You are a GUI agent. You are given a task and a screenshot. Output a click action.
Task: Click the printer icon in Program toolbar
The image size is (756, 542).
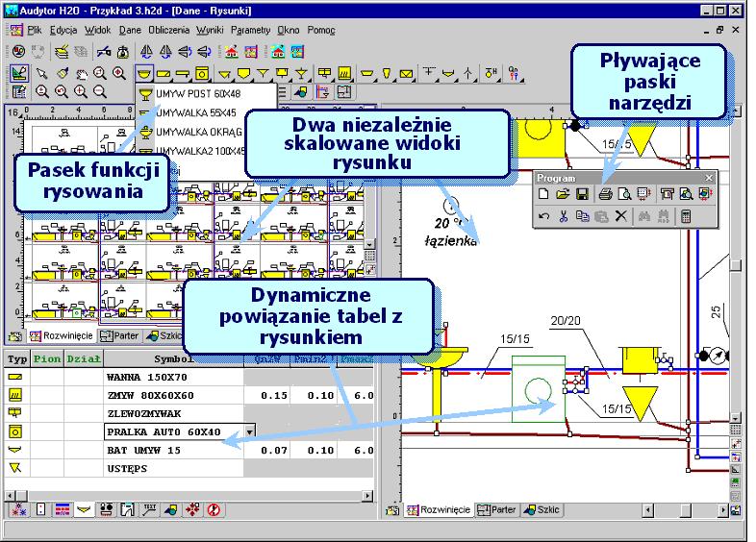[606, 194]
